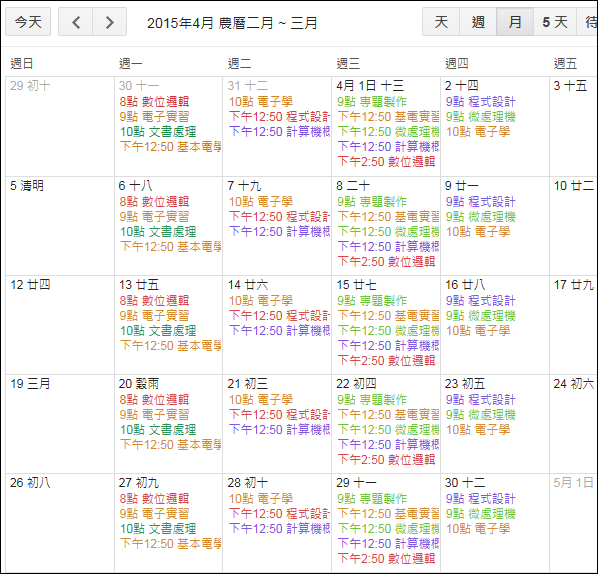Select the greyed date 29 初十
This screenshot has width=598, height=574.
tap(30, 86)
